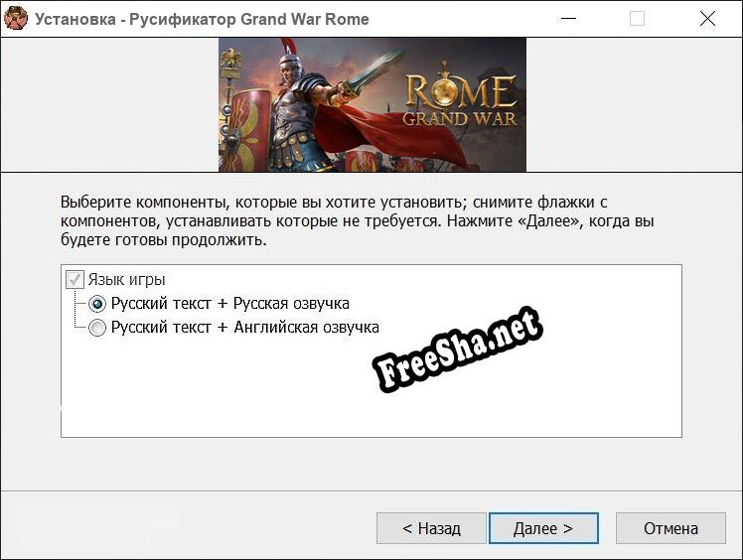Click the installer app icon in title bar
Screen dimensions: 743x560
tap(16, 19)
